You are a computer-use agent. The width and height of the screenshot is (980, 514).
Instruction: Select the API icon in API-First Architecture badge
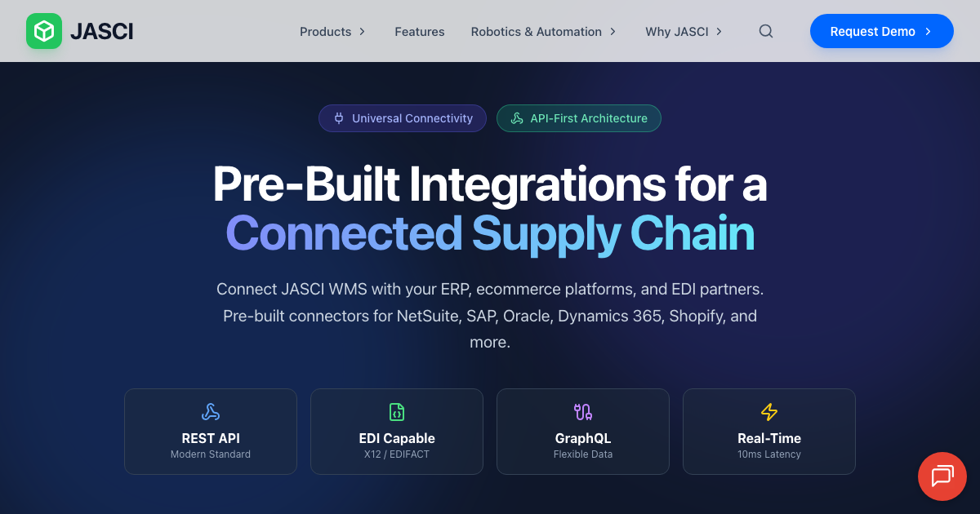517,118
